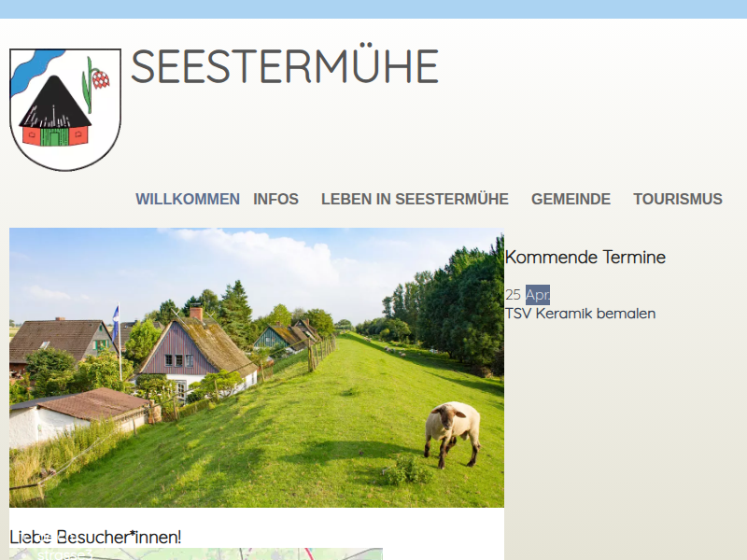Click the map preview below the greeting
The width and height of the screenshot is (747, 560).
pos(196,553)
